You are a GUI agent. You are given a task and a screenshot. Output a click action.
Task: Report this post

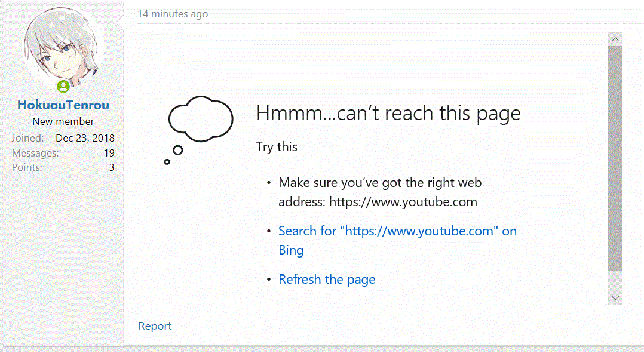coord(155,326)
